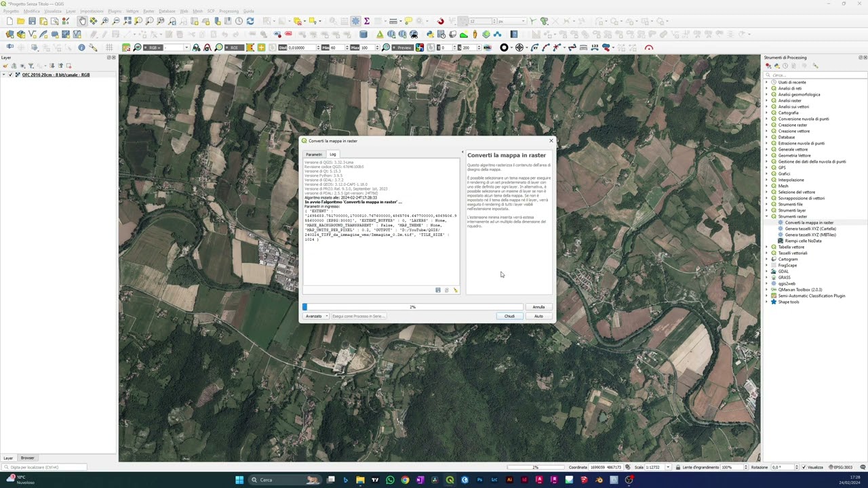This screenshot has width=868, height=488.
Task: Click the black ring shape digitizing icon
Action: coord(504,47)
